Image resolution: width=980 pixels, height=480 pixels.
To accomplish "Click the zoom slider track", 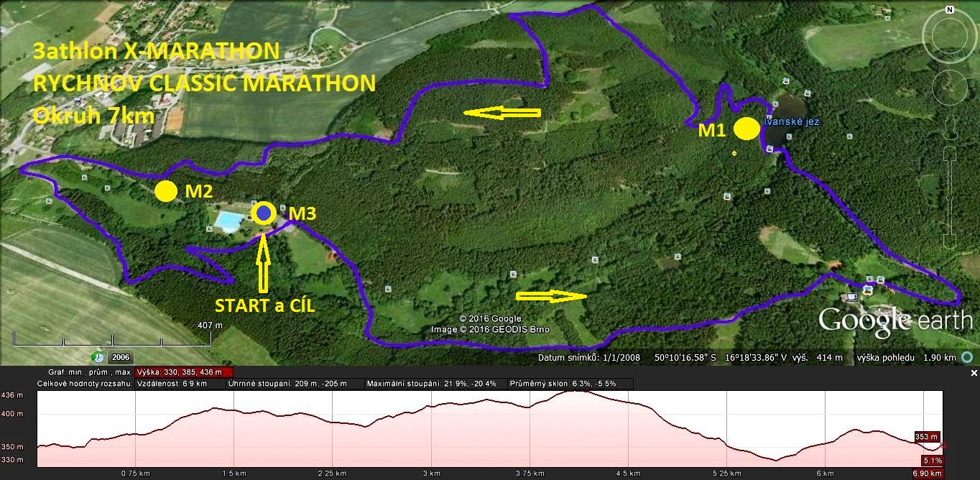I will point(950,194).
